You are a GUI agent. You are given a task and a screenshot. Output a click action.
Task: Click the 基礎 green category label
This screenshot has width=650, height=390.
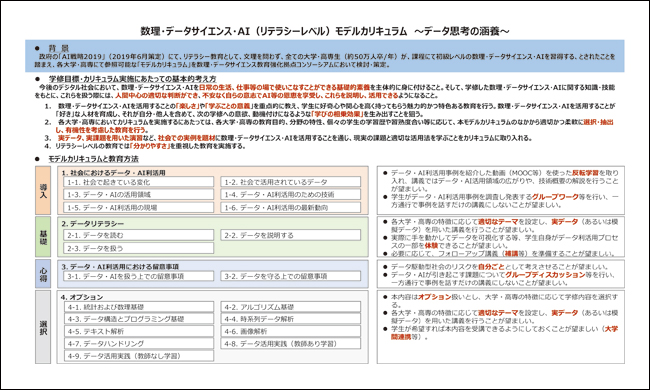(x=43, y=237)
